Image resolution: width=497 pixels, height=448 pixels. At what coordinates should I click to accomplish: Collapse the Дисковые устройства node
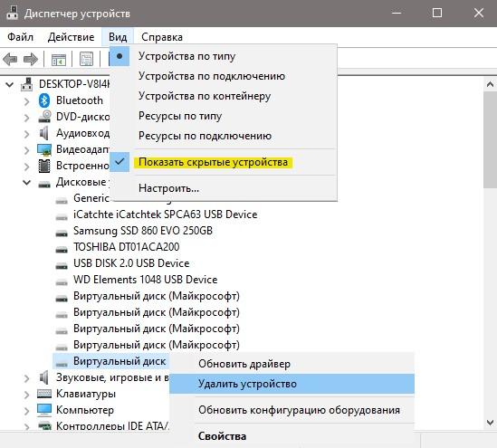click(x=27, y=182)
